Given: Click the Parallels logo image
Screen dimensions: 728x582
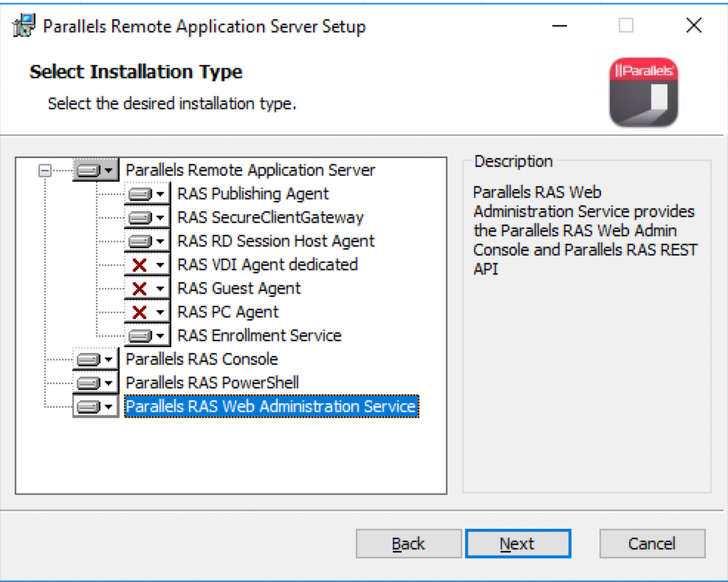Looking at the screenshot, I should 644,92.
